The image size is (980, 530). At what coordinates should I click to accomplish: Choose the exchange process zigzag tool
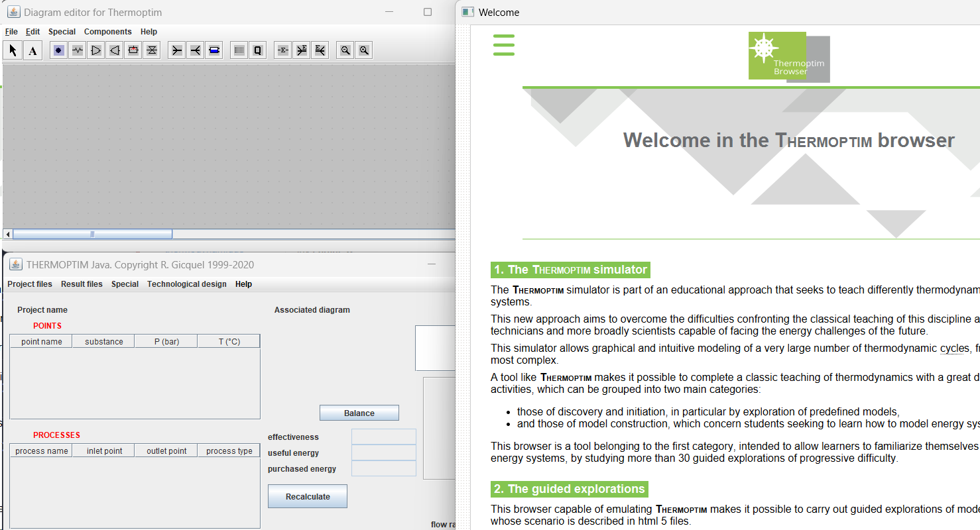click(x=78, y=50)
